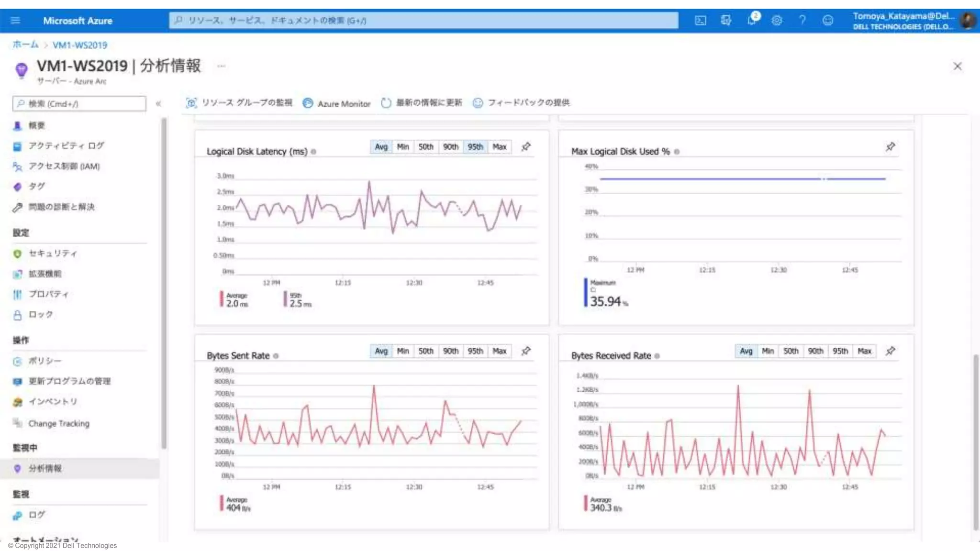Click the ホーム breadcrumb link
Screen dimensions: 980x551
pos(25,45)
